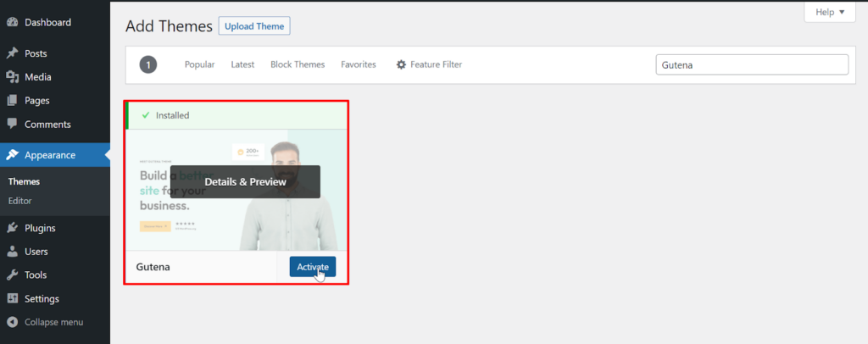Open Comments menu label
868x344 pixels.
[47, 124]
